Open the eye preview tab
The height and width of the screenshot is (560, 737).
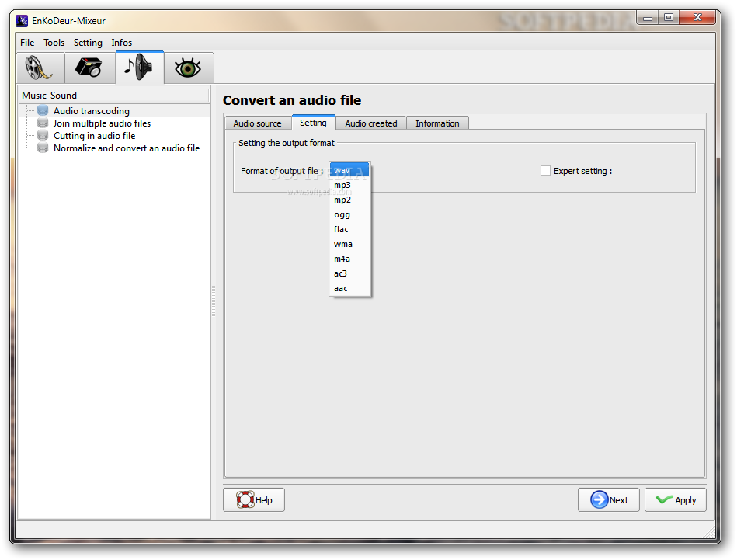[x=189, y=68]
